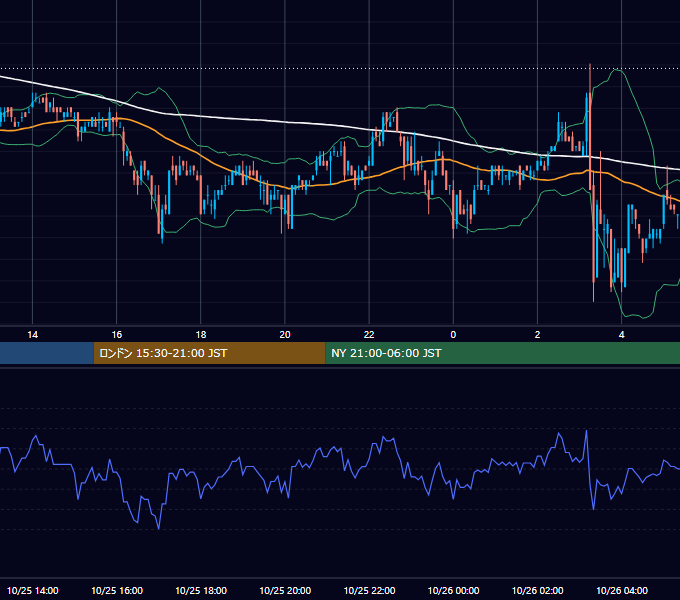Click the NY 21:00-06:00 JST session bar
Image resolution: width=680 pixels, height=600 pixels.
coord(503,353)
